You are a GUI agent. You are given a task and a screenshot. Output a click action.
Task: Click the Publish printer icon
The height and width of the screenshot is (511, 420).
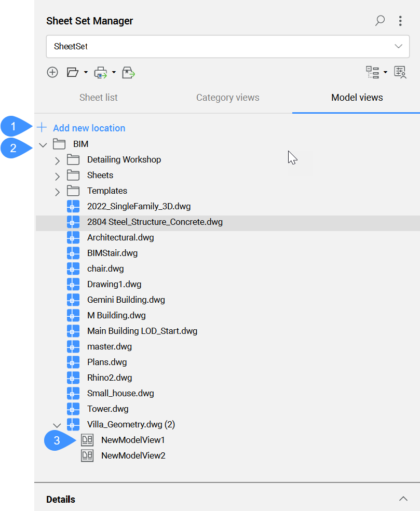click(100, 72)
